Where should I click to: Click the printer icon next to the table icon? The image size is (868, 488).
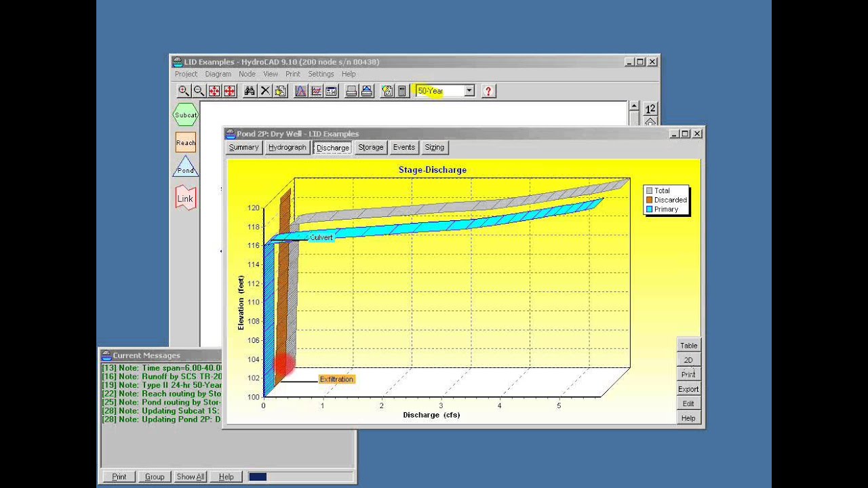coord(351,91)
